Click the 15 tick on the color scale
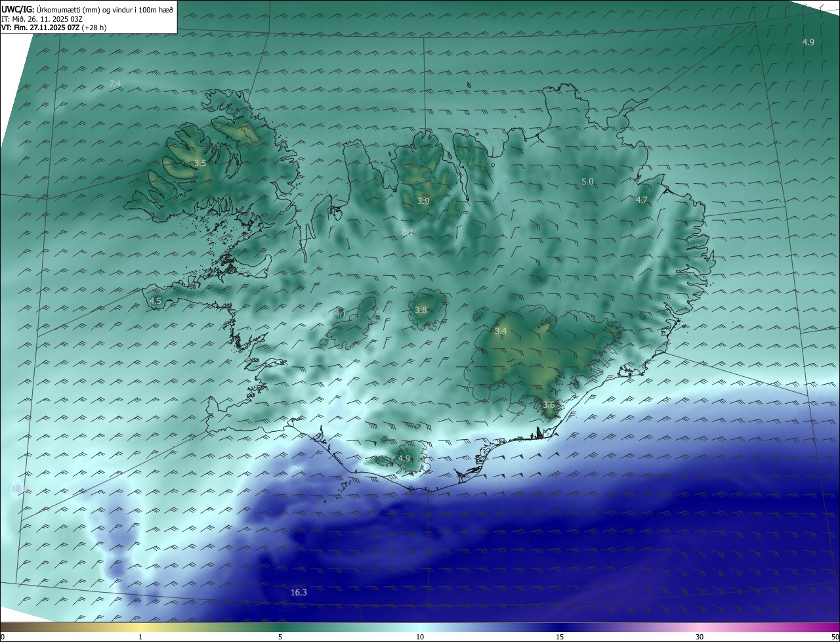Viewport: 840px width, 642px height. coord(560,637)
